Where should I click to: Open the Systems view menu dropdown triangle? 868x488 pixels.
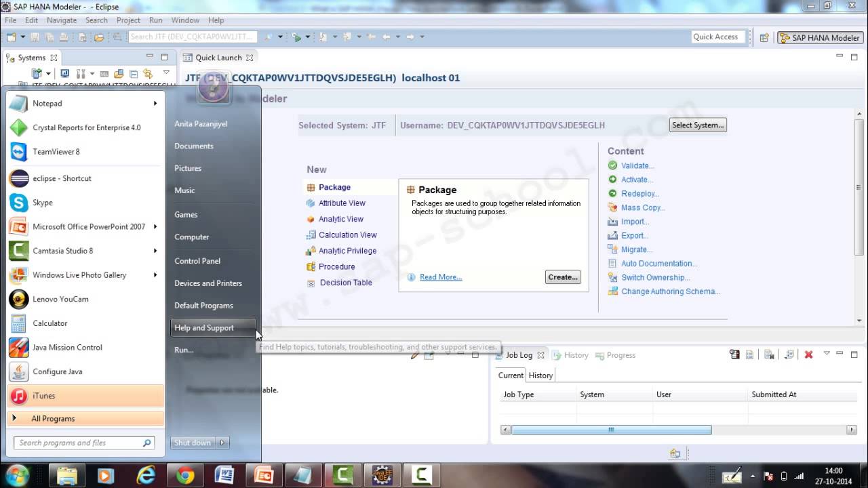(166, 72)
